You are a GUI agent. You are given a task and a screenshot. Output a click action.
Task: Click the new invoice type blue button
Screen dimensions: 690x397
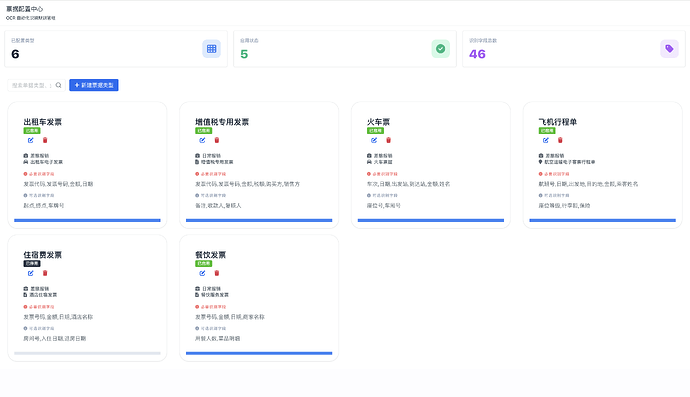pyautogui.click(x=94, y=85)
